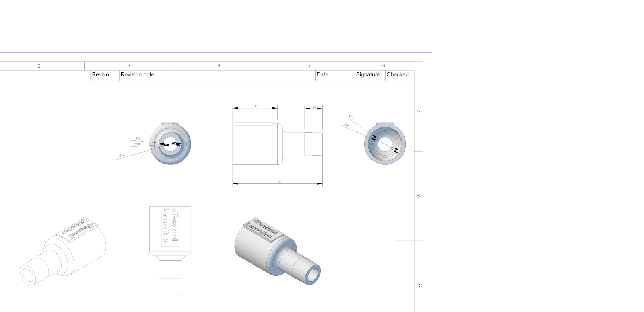Select the Date header cell
644x312 pixels.
point(335,76)
